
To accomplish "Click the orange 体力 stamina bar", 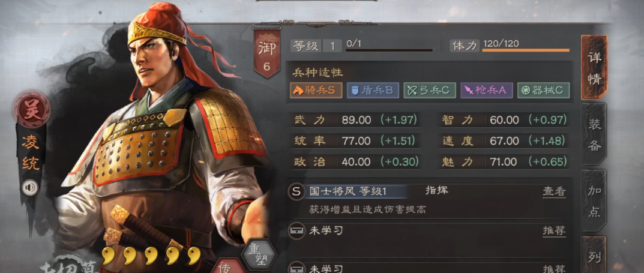I will [526, 50].
